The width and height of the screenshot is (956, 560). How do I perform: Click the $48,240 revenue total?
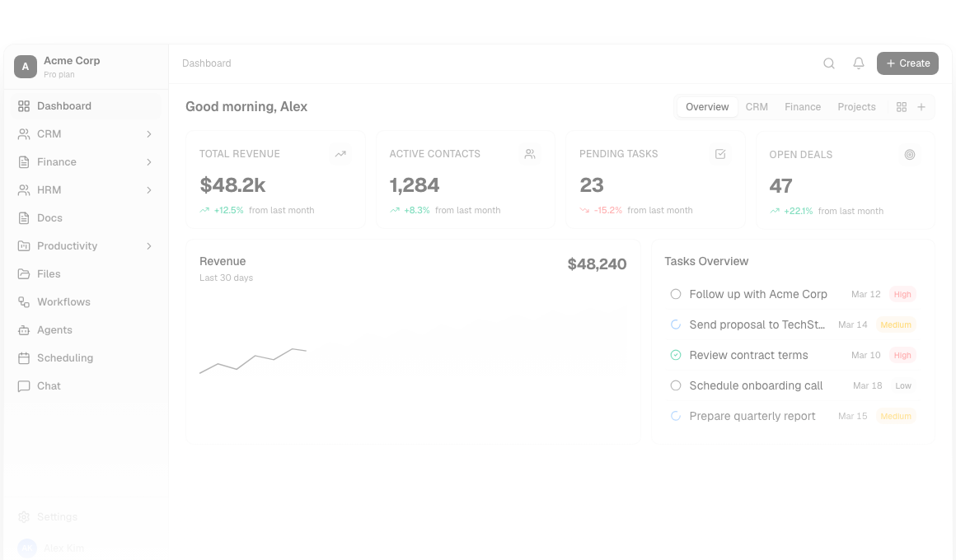coord(597,264)
